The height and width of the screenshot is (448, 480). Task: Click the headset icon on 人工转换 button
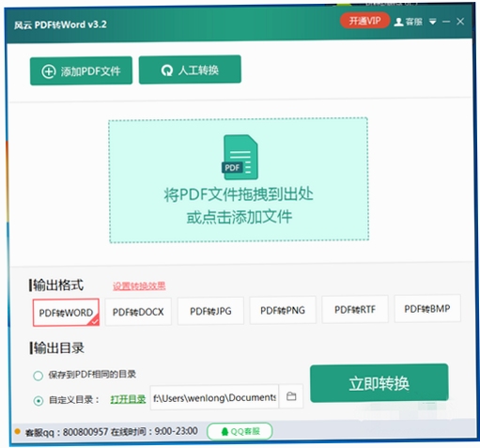166,70
